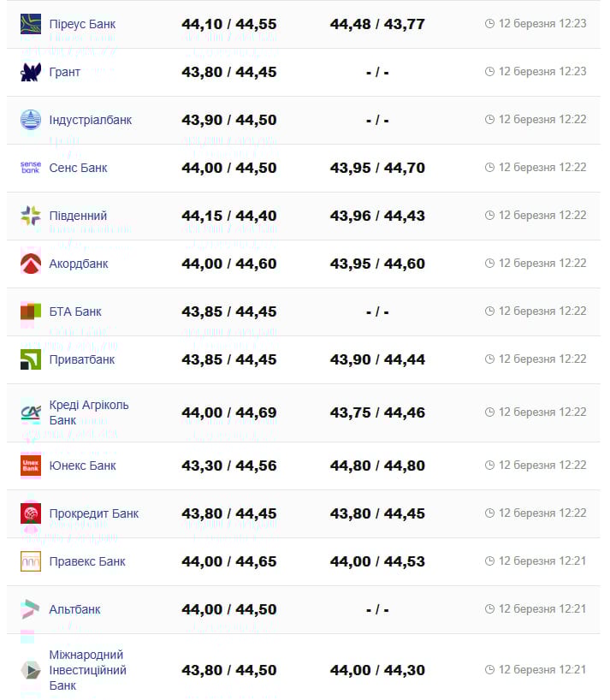Click the Індустріалбанк logo icon
This screenshot has height=700, width=610.
(x=31, y=120)
